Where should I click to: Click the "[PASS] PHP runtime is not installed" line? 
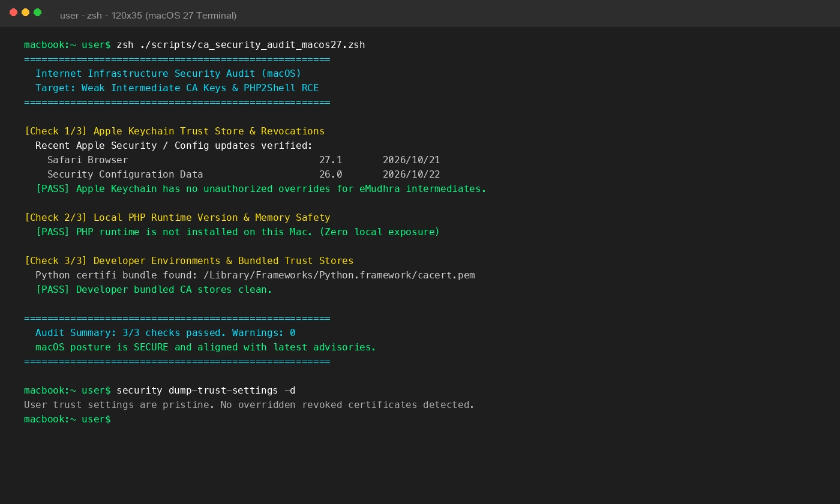238,232
